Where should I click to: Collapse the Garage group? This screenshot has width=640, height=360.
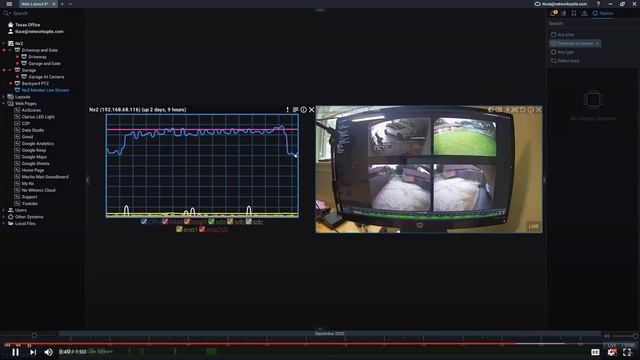click(10, 70)
